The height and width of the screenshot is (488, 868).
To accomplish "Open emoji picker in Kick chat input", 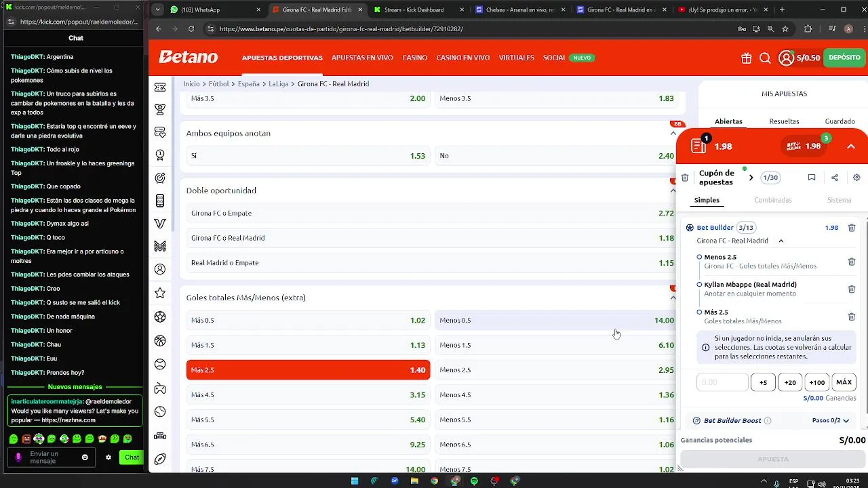I will pos(85,457).
